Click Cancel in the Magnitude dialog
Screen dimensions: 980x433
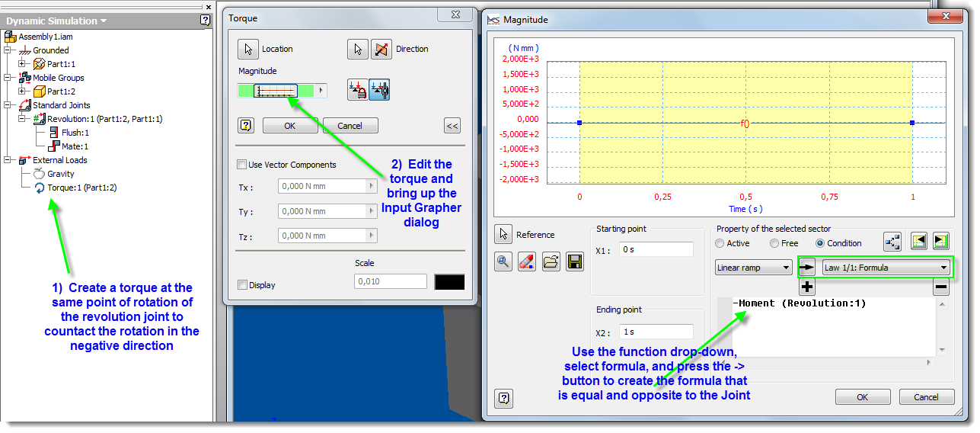tap(927, 397)
